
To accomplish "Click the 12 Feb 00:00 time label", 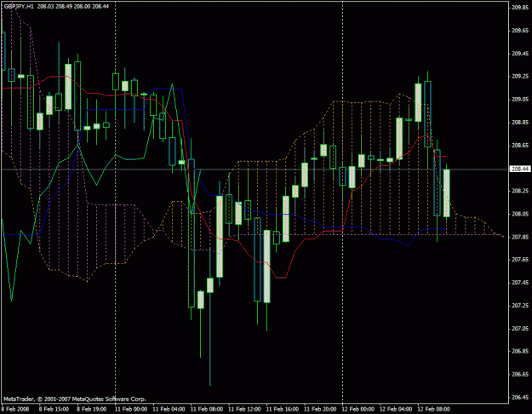I will tap(358, 409).
